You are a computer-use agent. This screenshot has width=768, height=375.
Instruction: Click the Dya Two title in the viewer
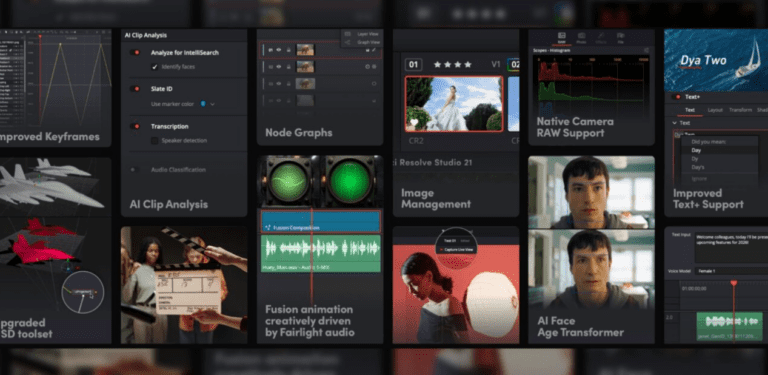coord(703,61)
